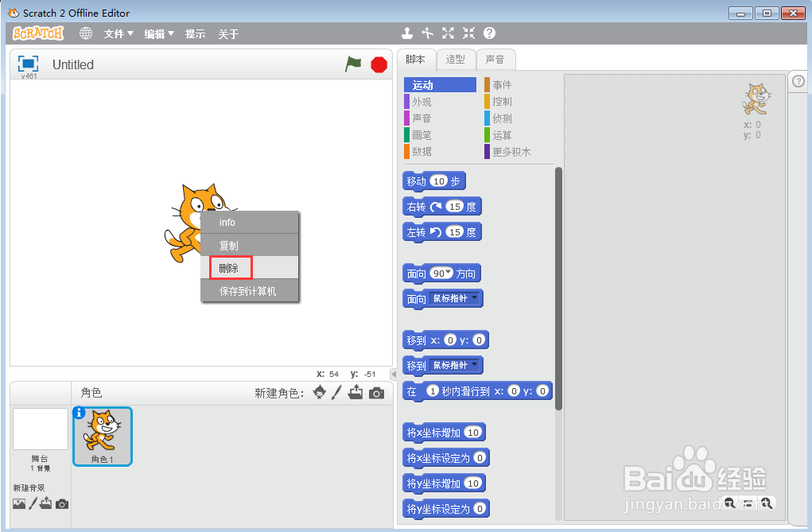Image resolution: width=812 pixels, height=532 pixels.
Task: Choose 删除 from context menu
Action: 250,268
